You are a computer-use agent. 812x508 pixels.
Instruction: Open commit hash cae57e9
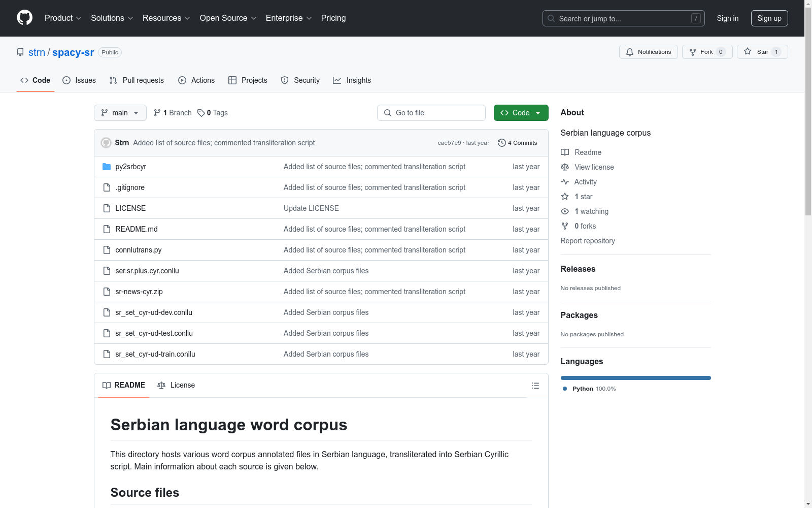pos(449,143)
